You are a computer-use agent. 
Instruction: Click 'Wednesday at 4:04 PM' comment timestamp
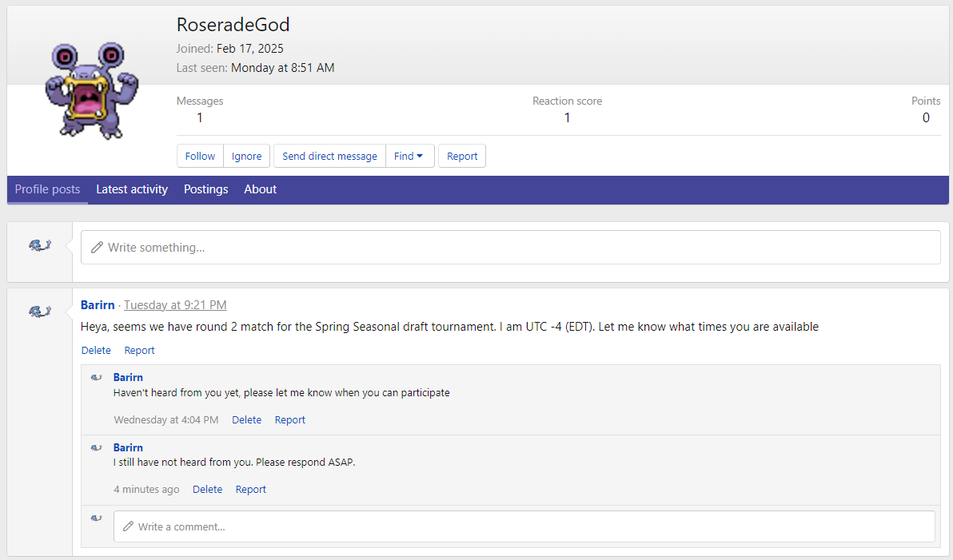pyautogui.click(x=166, y=419)
